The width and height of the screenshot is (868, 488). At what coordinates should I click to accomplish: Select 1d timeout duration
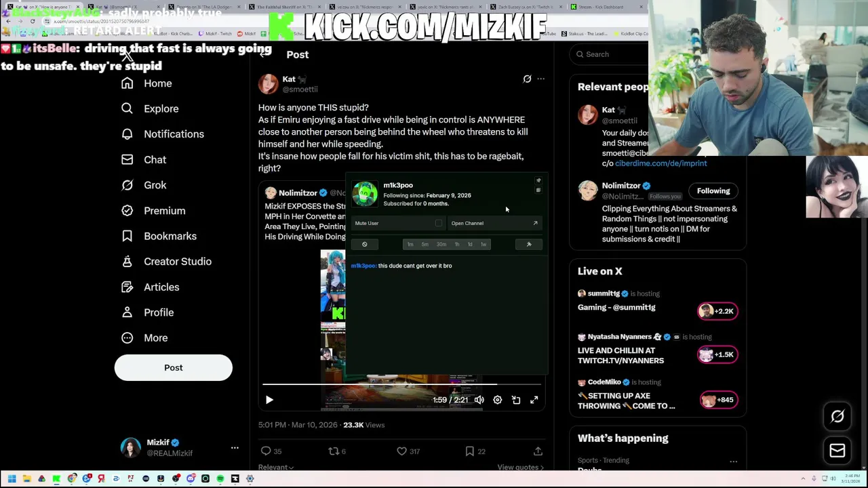point(470,244)
